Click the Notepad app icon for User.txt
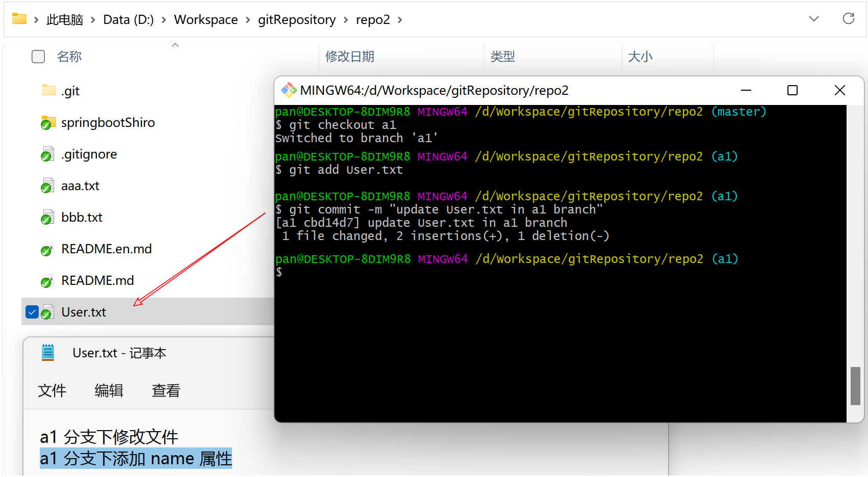Image resolution: width=868 pixels, height=477 pixels. tap(48, 353)
